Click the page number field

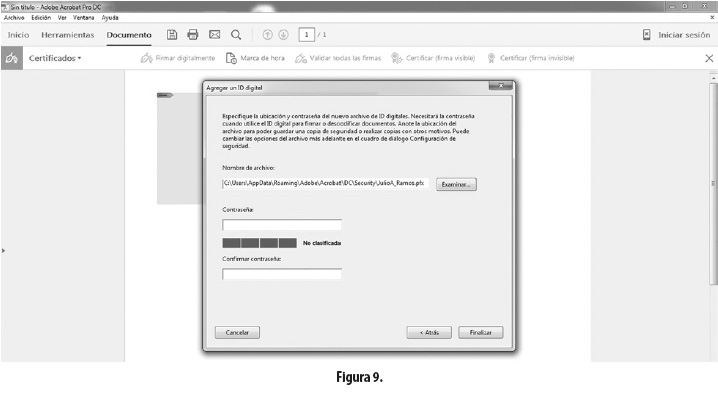(x=306, y=35)
